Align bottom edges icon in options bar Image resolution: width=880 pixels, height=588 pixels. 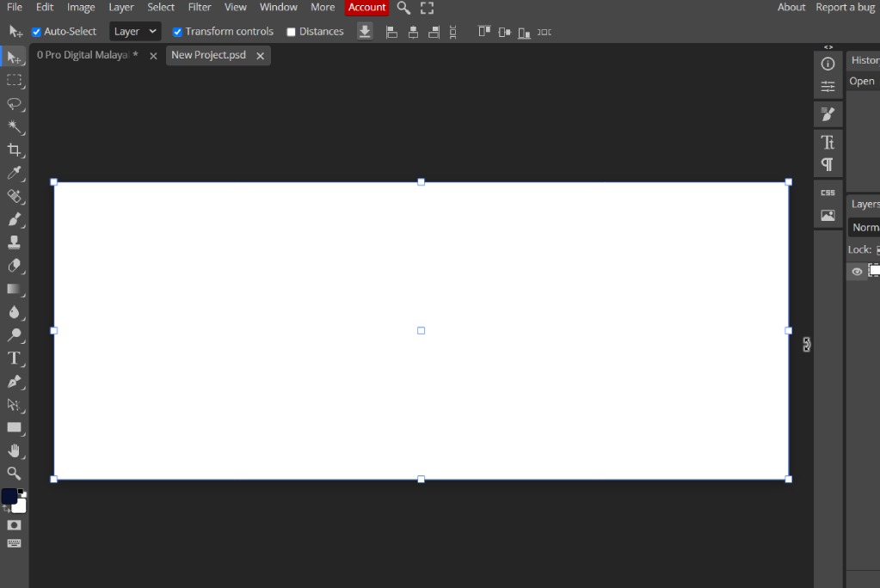click(524, 33)
